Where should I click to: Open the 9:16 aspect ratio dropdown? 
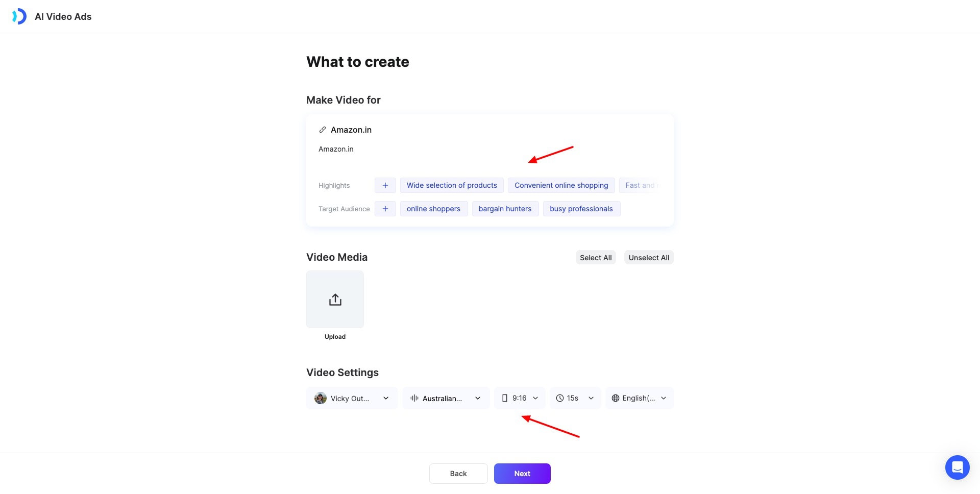[535, 398]
